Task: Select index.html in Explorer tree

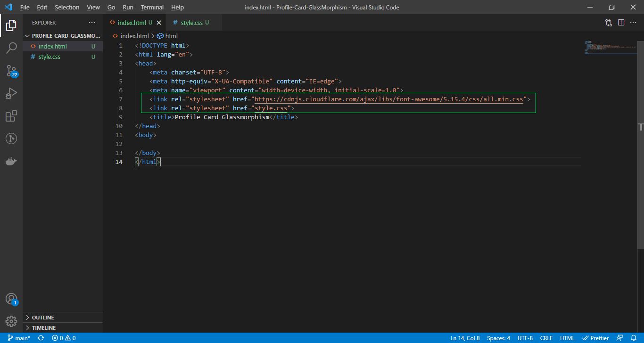Action: click(x=63, y=46)
